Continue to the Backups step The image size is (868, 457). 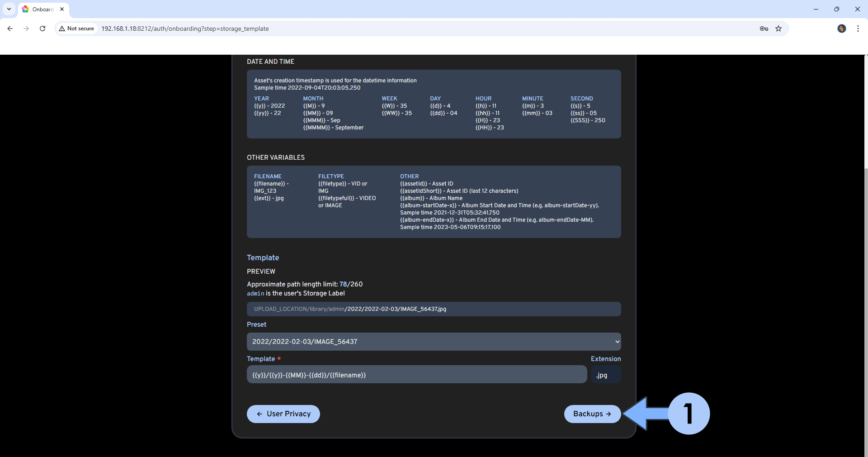point(592,414)
